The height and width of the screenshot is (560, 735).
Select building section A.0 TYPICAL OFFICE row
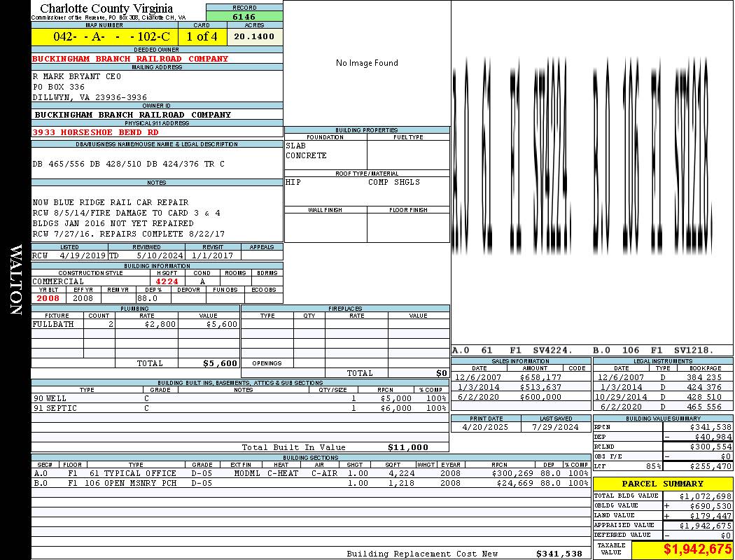[310, 474]
